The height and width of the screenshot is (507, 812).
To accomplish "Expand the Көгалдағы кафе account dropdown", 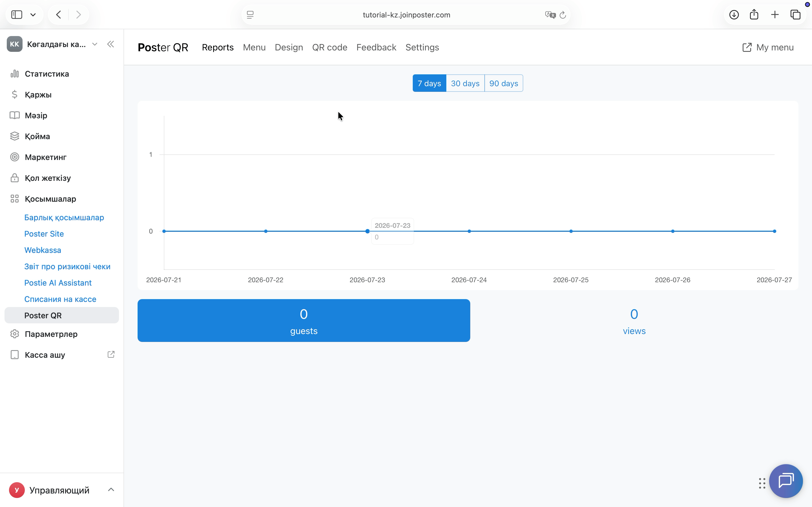I will click(x=95, y=44).
